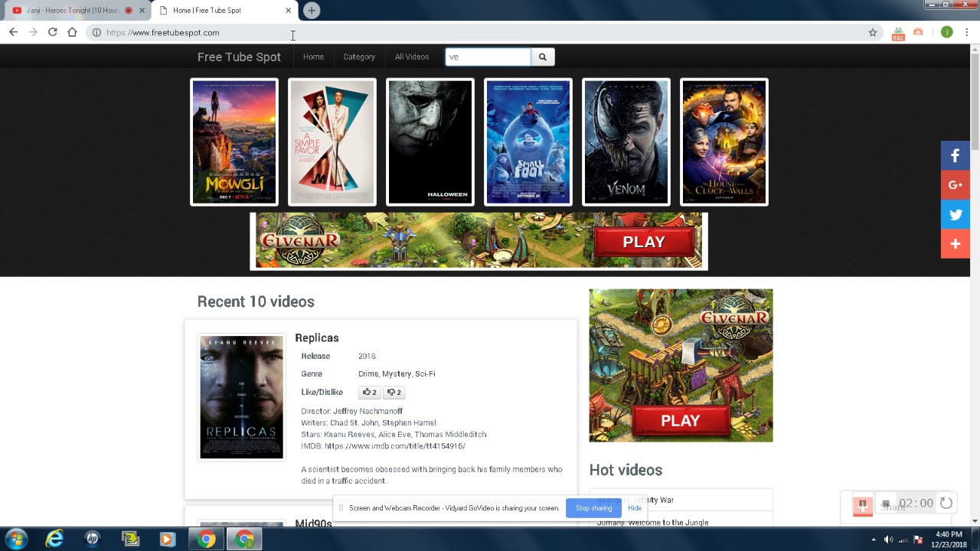Bookmark page with the star icon
The width and height of the screenshot is (980, 551).
click(872, 32)
